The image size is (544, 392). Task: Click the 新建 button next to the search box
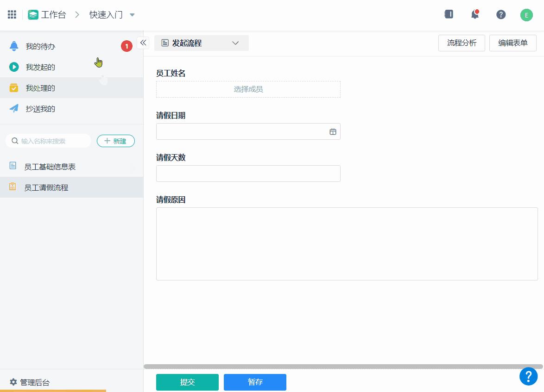(115, 141)
